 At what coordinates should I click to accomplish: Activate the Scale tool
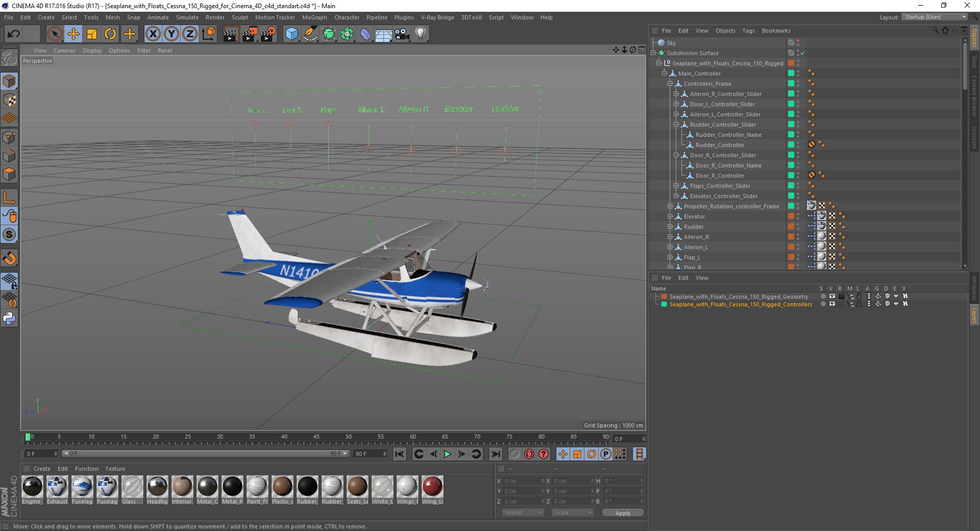[92, 34]
